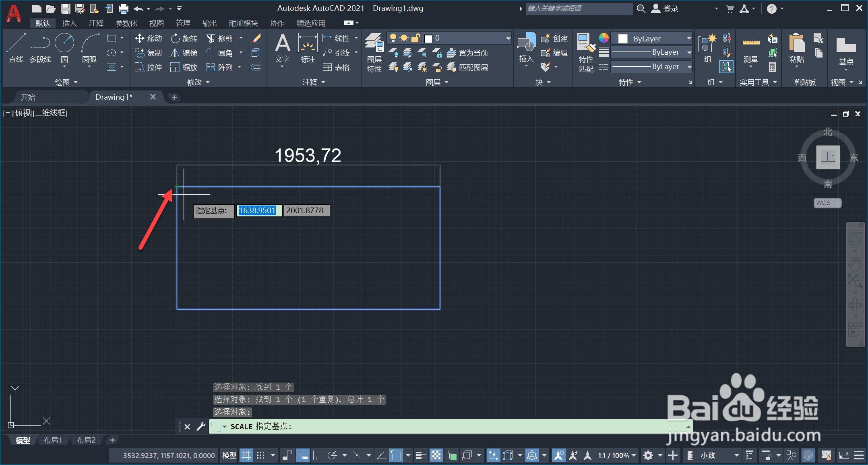
Task: Click Match Properties (特性匹配) icon
Action: (586, 51)
